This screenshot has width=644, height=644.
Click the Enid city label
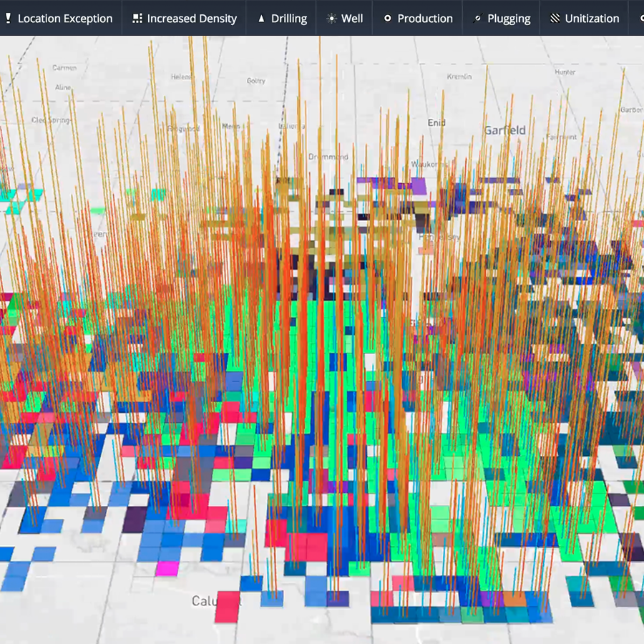tap(436, 123)
